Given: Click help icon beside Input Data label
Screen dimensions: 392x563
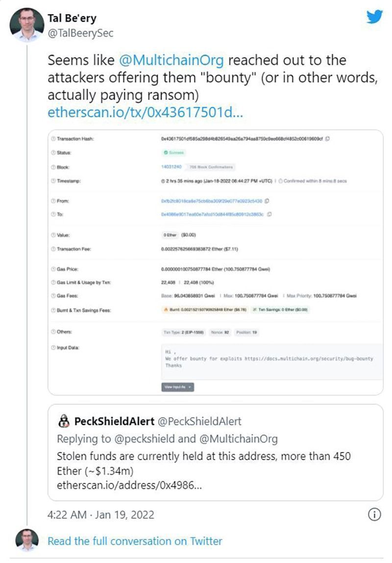Looking at the screenshot, I should coord(53,348).
